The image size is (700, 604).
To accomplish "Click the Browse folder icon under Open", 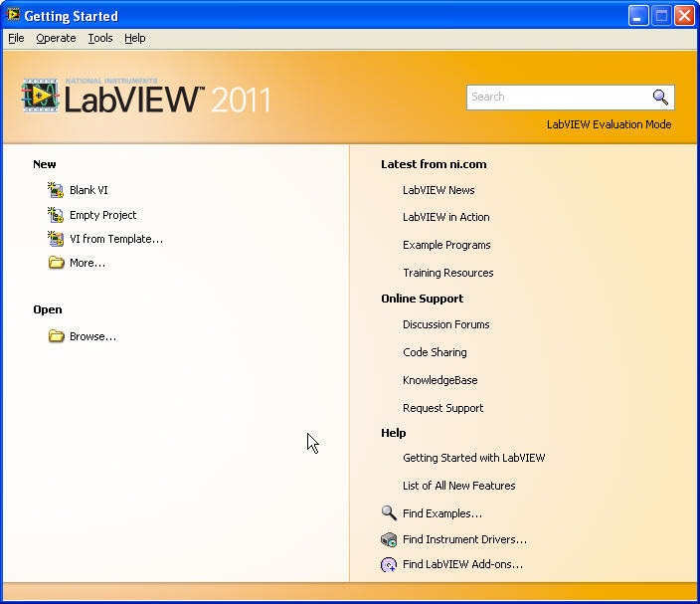I will pyautogui.click(x=57, y=336).
